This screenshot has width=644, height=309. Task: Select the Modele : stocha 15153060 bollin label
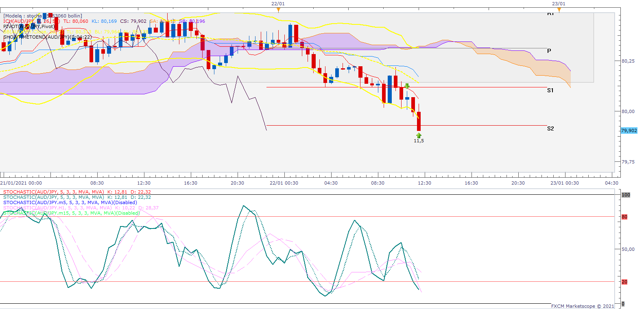point(43,16)
